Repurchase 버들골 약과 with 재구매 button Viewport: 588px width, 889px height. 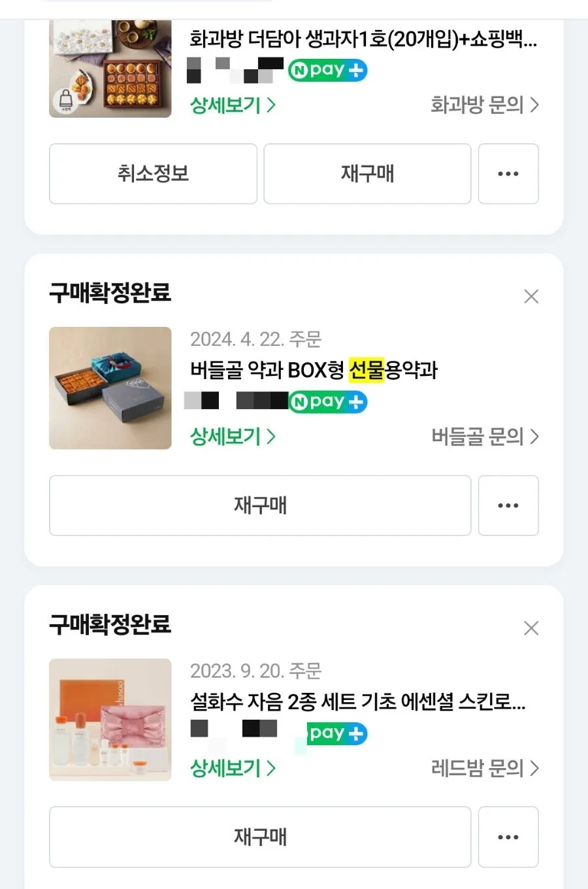pyautogui.click(x=260, y=505)
